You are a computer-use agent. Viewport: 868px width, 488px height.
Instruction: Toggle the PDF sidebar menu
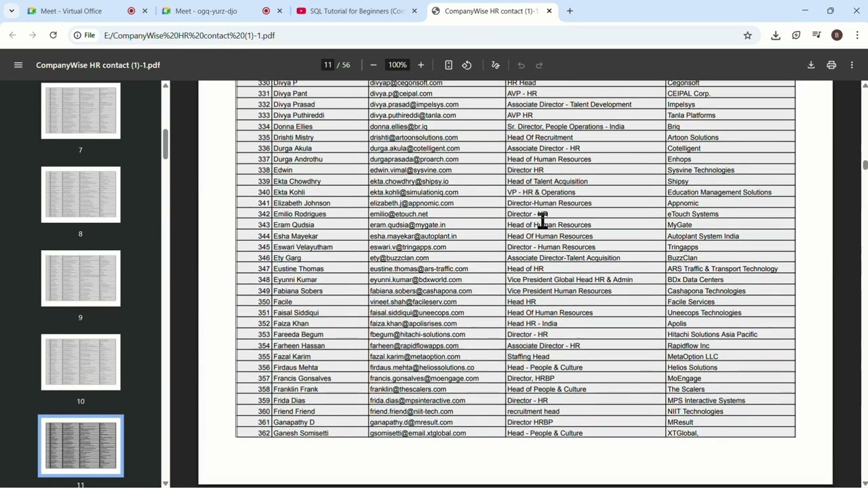coord(18,65)
